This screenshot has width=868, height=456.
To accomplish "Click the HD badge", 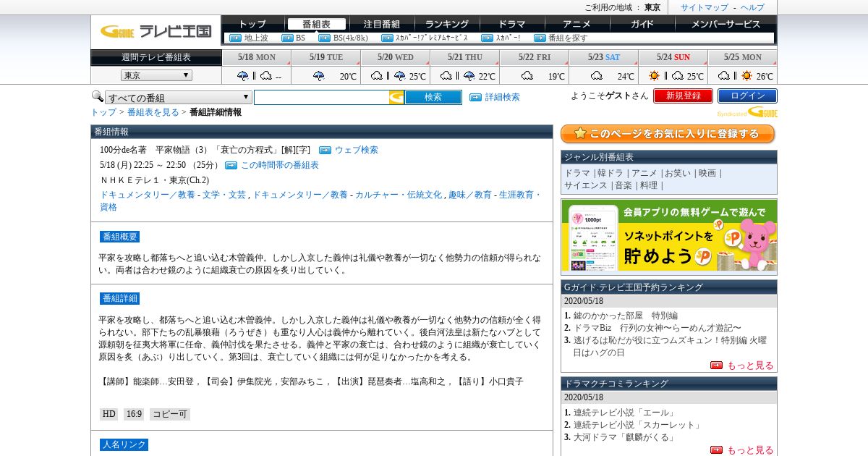I will point(109,414).
